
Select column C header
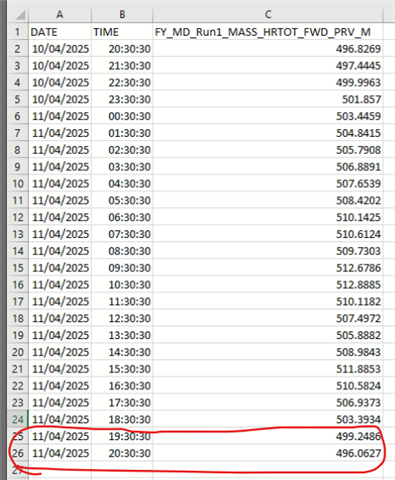click(x=268, y=14)
